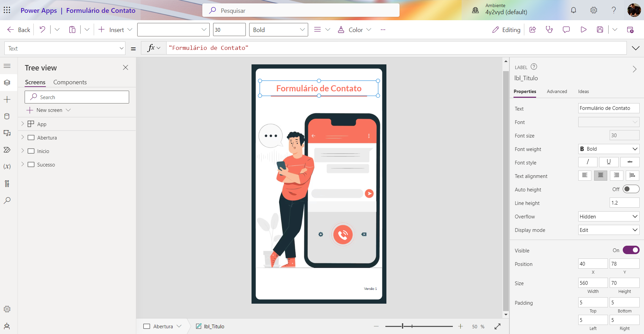Switch to the Components tab
This screenshot has width=644, height=334.
70,82
